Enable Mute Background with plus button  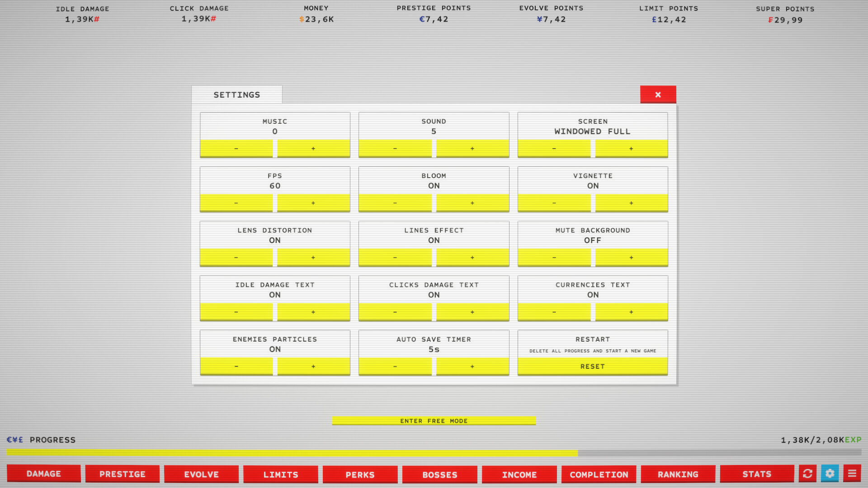click(631, 258)
